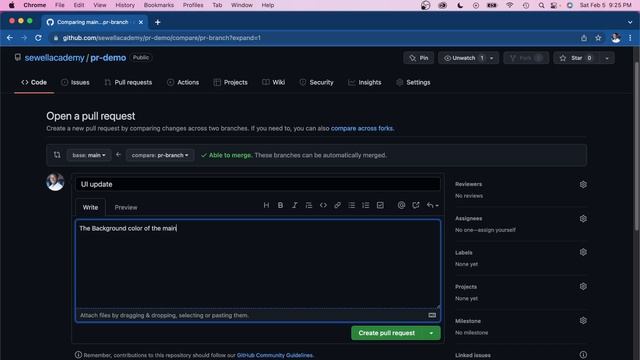Screen dimensions: 640x360
Task: Reference an issue or pull request
Action: pos(416,205)
